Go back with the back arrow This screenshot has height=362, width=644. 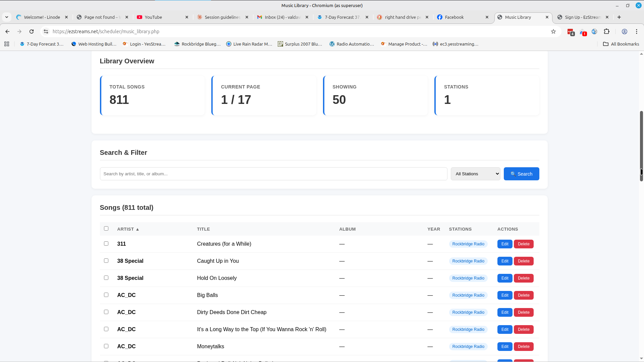(x=7, y=32)
